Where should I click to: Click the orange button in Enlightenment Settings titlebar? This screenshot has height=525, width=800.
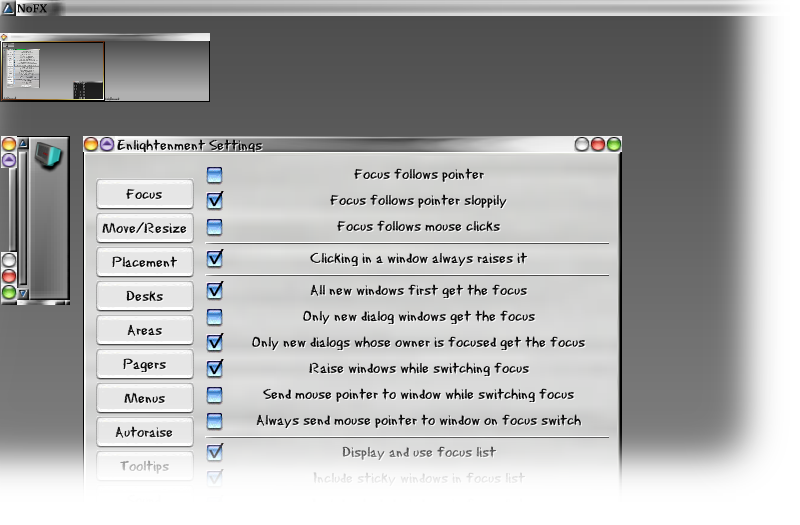[91, 144]
